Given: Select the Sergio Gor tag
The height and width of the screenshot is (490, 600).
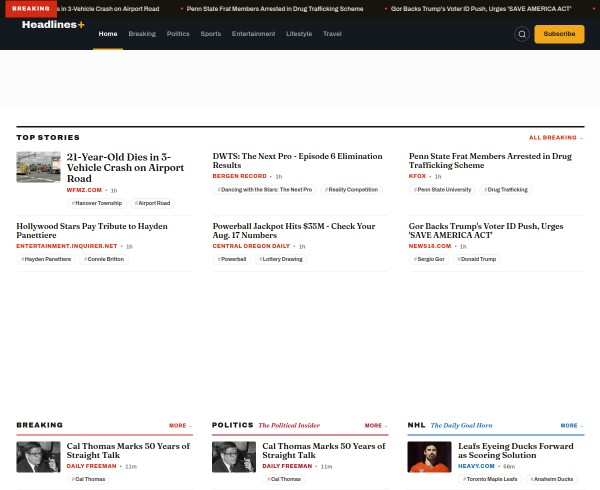Looking at the screenshot, I should (429, 259).
